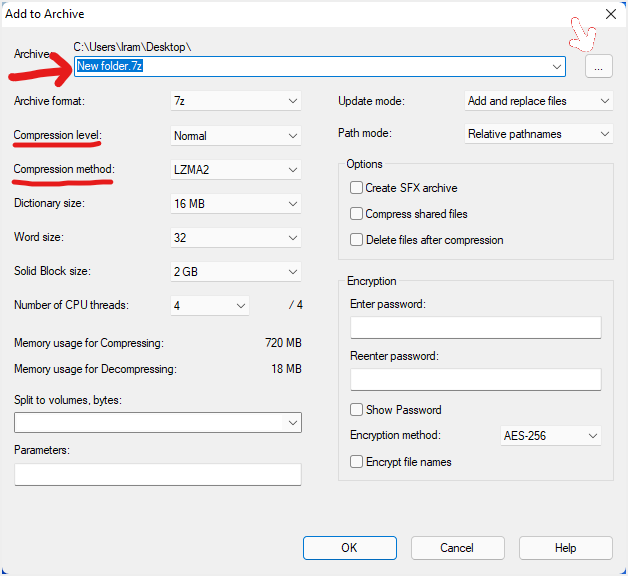The height and width of the screenshot is (576, 628).
Task: Open the Word size dropdown
Action: 236,238
